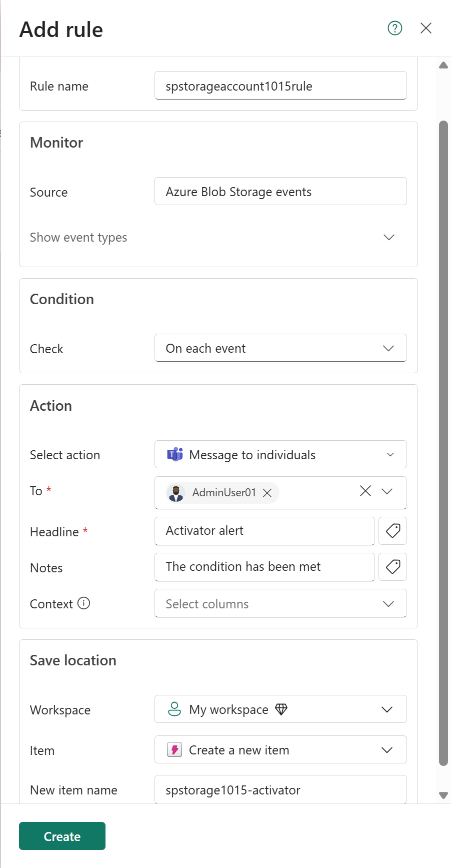Click the Context info icon

tap(84, 603)
